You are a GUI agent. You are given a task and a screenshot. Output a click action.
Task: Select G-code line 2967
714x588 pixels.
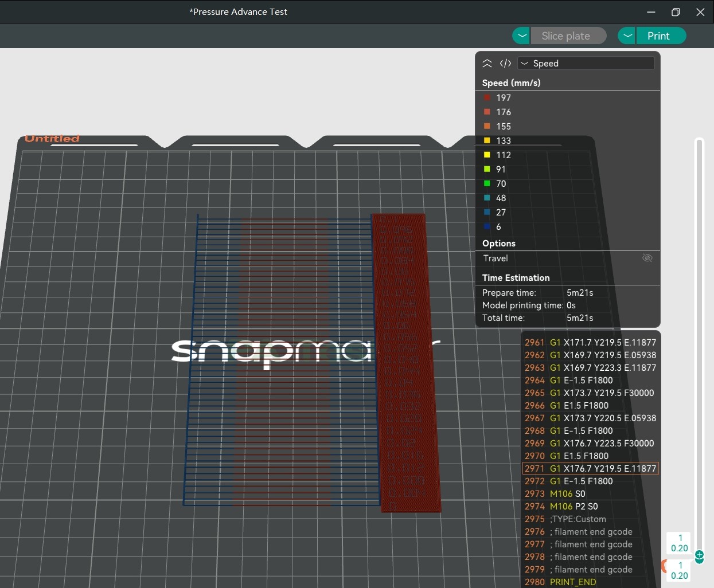(590, 418)
